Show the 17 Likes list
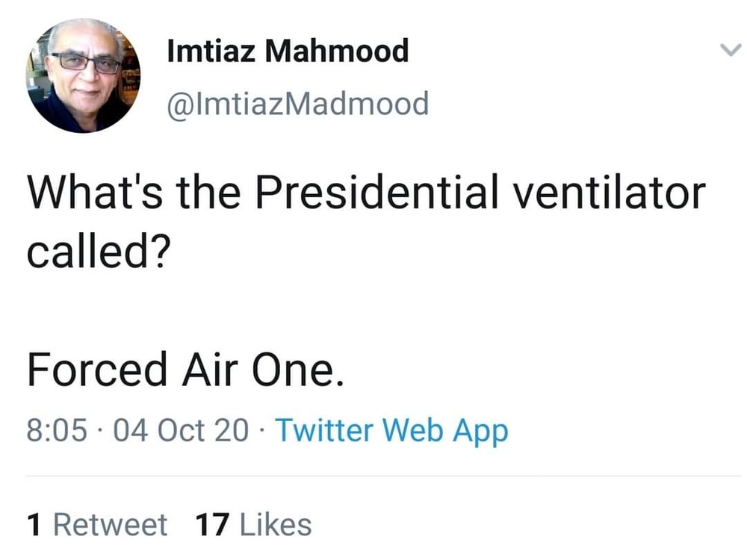The height and width of the screenshot is (560, 747). pos(253,524)
